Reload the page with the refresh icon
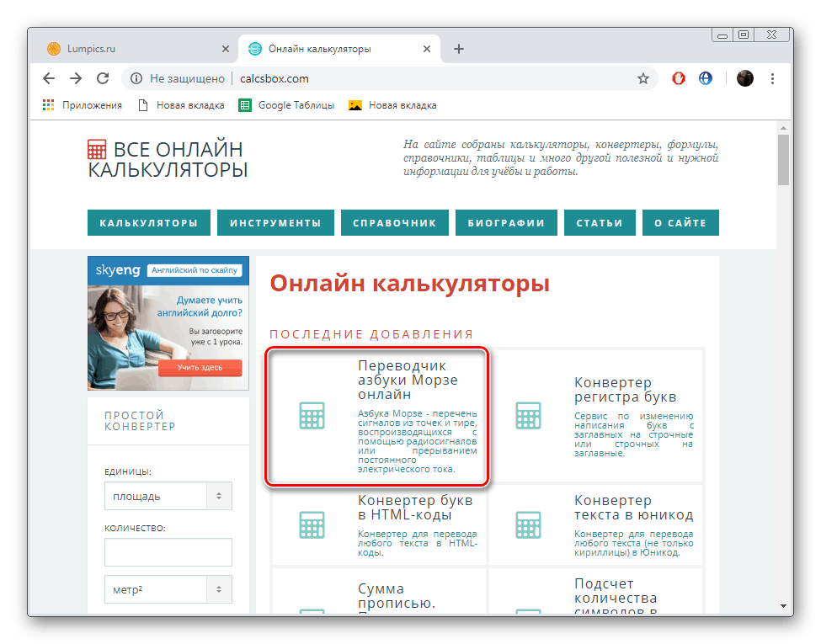The image size is (821, 644). coord(103,78)
